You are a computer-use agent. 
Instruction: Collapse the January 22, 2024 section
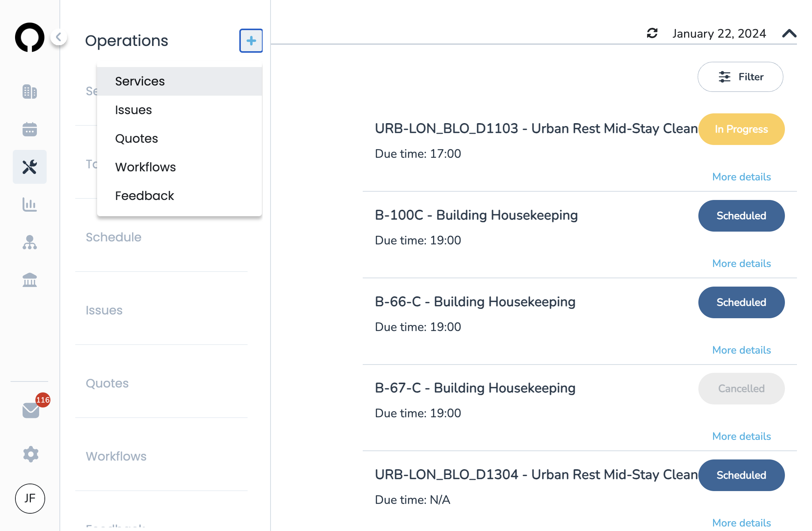click(789, 34)
